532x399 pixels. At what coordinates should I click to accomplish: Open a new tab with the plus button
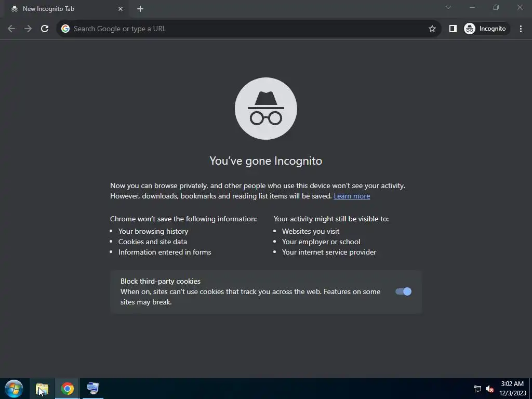140,9
